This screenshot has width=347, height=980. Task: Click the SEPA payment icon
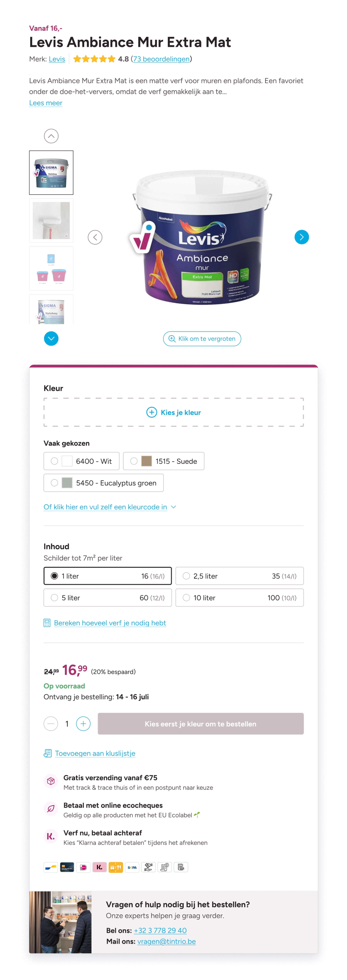pyautogui.click(x=132, y=867)
